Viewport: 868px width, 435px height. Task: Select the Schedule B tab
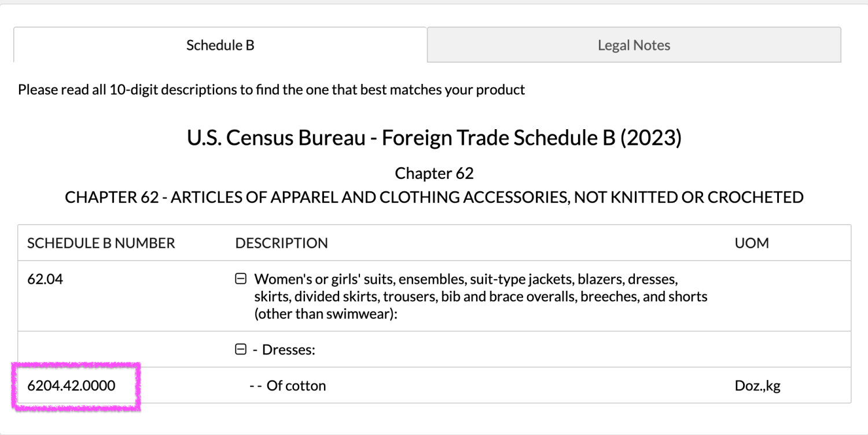coord(220,45)
